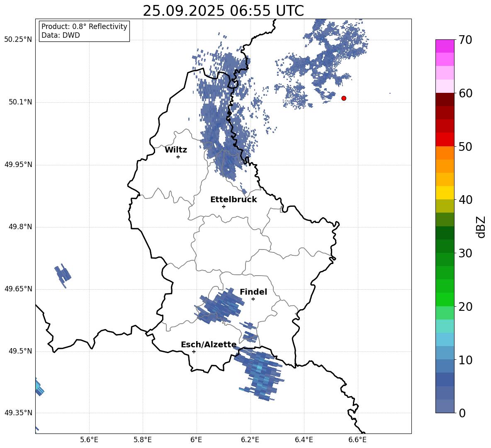The height and width of the screenshot is (448, 491).
Task: Click the 50 colorbar tick label
Action: click(465, 146)
